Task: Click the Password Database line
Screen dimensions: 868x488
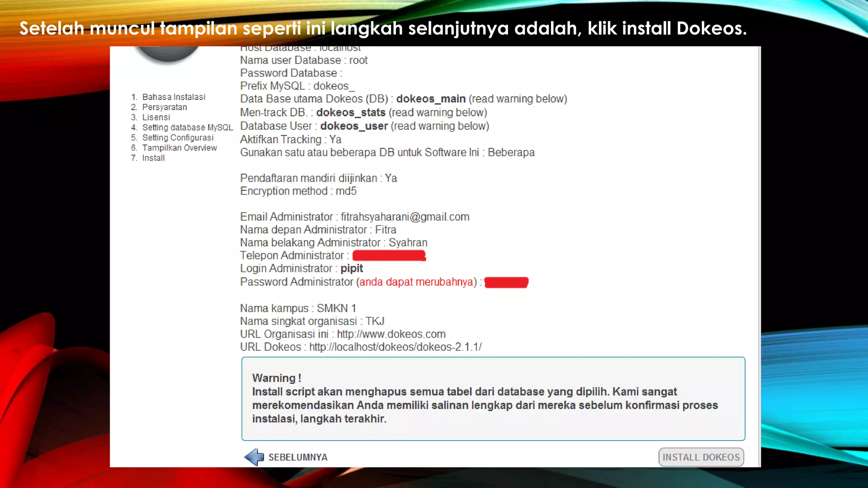Action: (292, 73)
